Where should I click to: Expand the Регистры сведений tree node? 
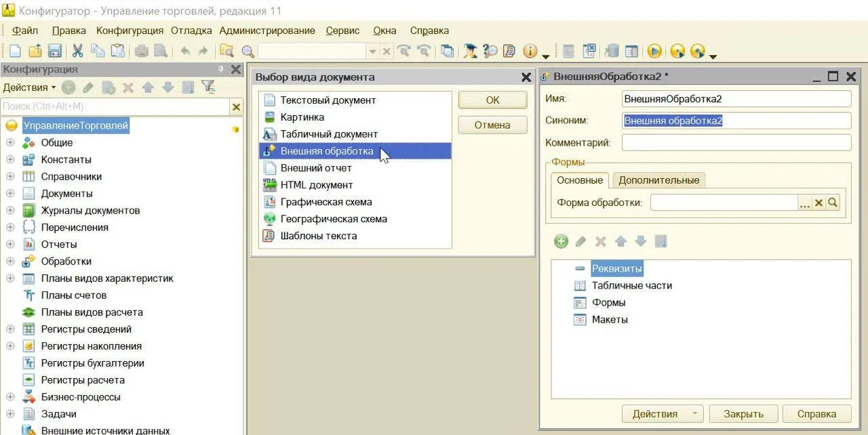pos(10,329)
